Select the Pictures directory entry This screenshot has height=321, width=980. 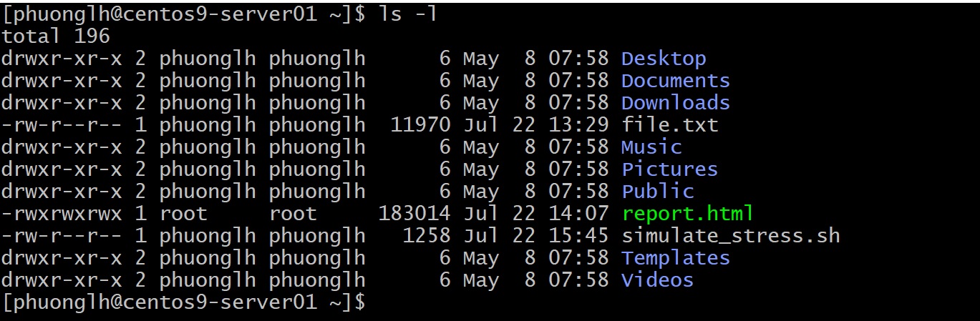click(669, 169)
